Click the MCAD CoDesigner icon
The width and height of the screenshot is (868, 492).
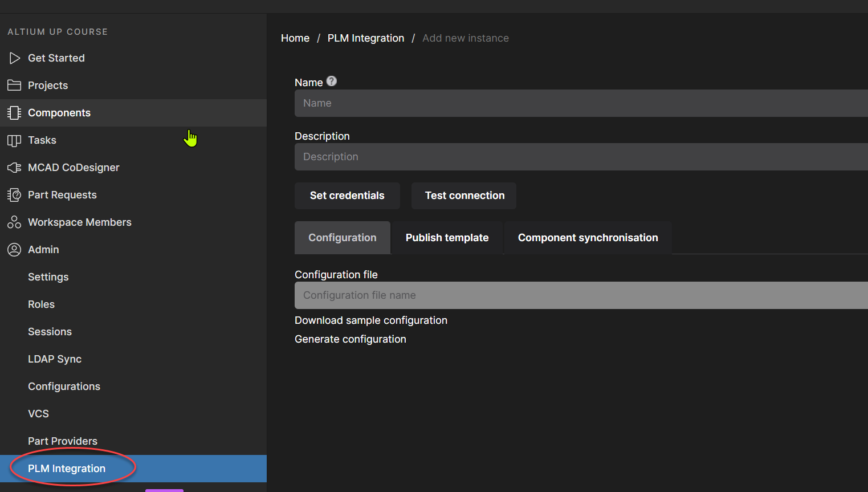point(14,168)
